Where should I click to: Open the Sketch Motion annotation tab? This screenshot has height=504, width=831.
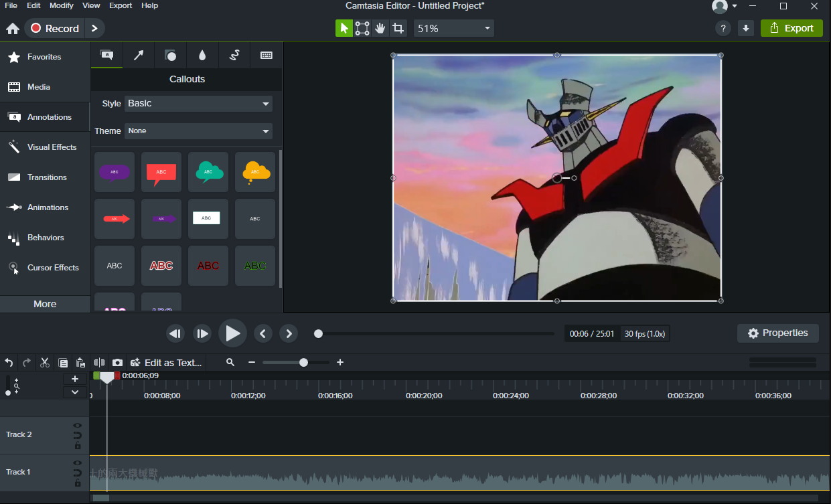pyautogui.click(x=234, y=56)
